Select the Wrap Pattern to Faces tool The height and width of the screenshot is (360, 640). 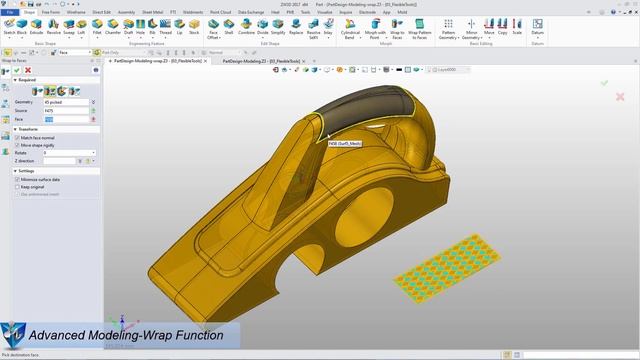tap(419, 29)
